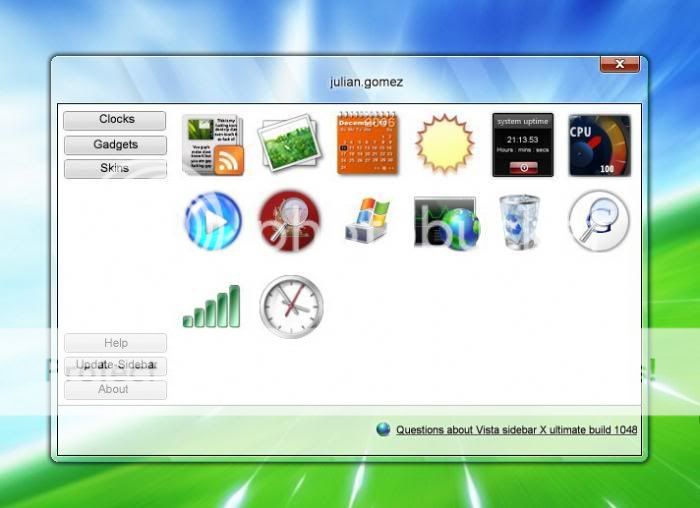Select the system uptime gadget
The width and height of the screenshot is (700, 508).
pyautogui.click(x=522, y=145)
